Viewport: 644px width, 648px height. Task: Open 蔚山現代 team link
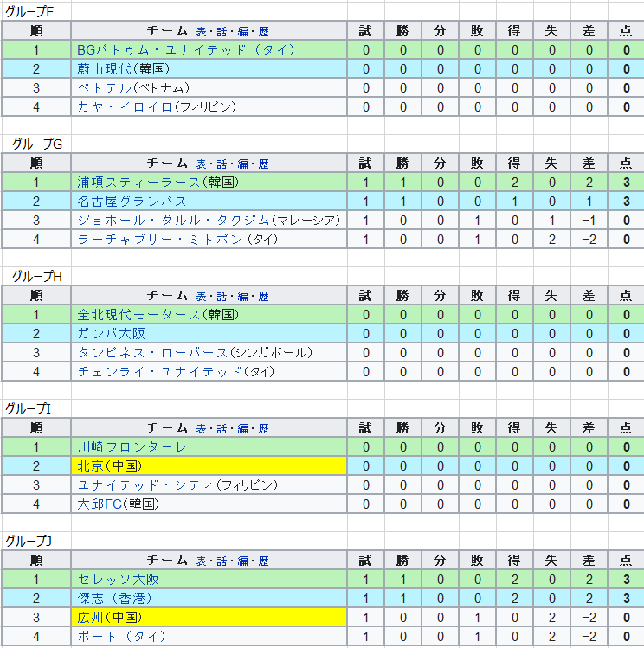coord(104,69)
